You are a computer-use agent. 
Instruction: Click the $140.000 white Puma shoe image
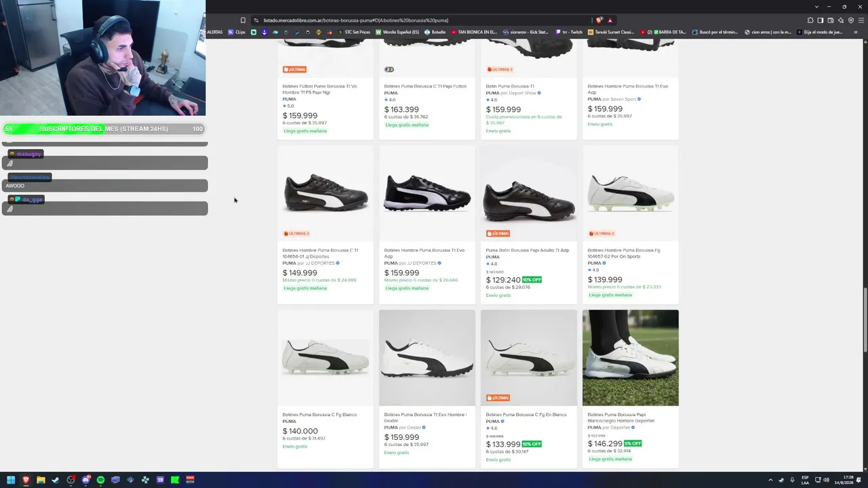click(x=325, y=358)
